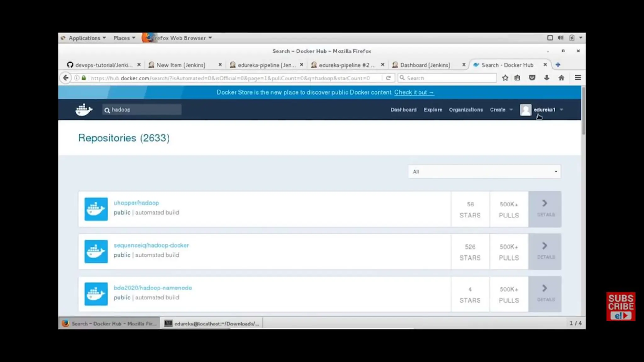Open the Explore link
This screenshot has height=362, width=644.
(x=433, y=110)
